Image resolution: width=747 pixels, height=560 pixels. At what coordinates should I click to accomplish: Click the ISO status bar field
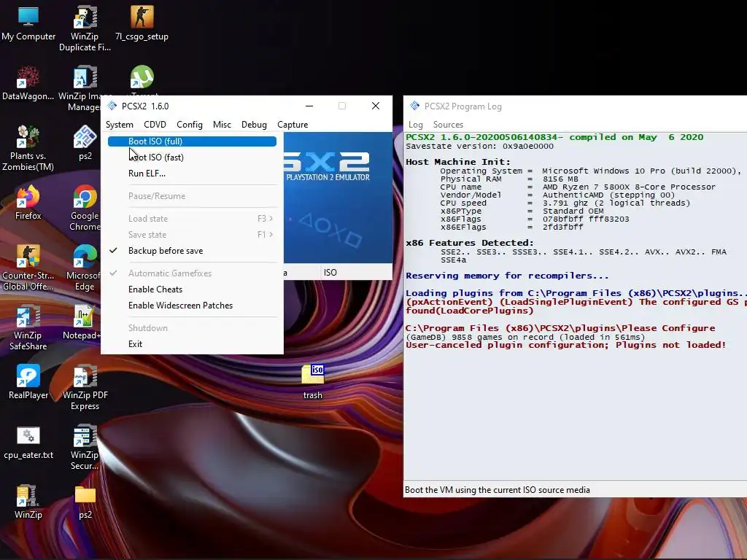pos(356,273)
